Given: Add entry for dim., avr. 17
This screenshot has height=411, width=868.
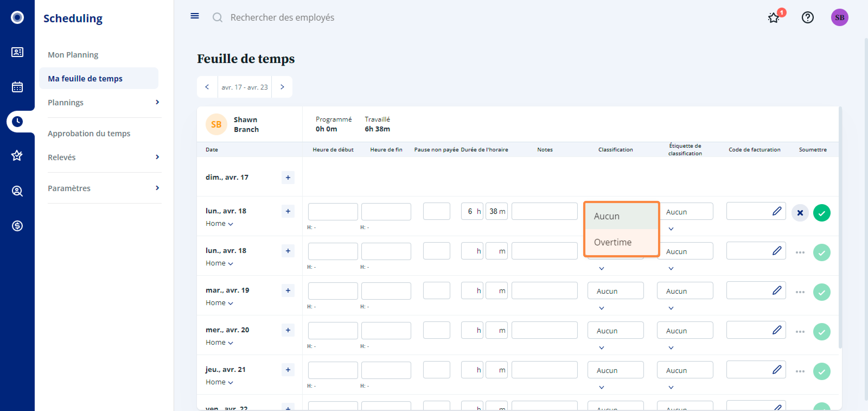Looking at the screenshot, I should tap(288, 178).
